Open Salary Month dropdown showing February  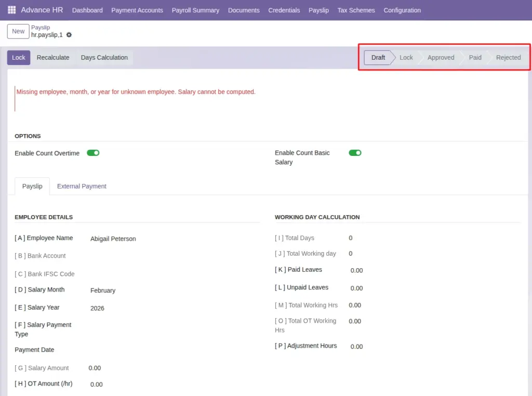tap(103, 291)
